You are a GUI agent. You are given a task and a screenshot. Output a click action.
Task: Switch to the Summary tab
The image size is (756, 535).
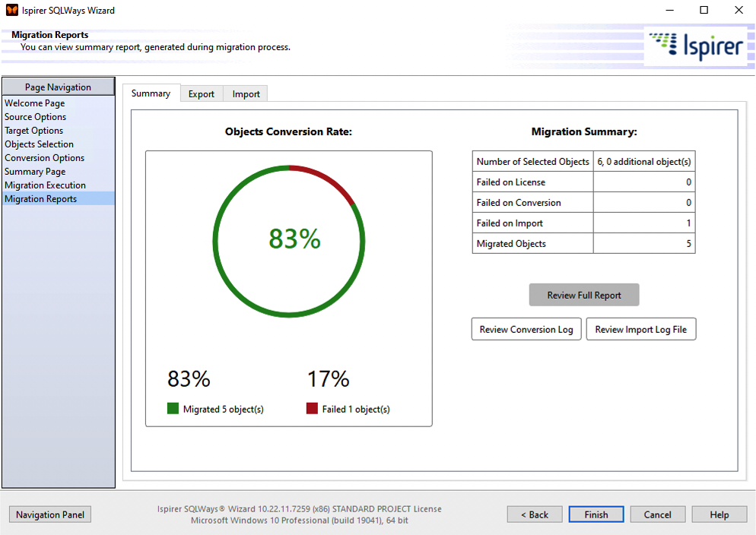pyautogui.click(x=151, y=93)
